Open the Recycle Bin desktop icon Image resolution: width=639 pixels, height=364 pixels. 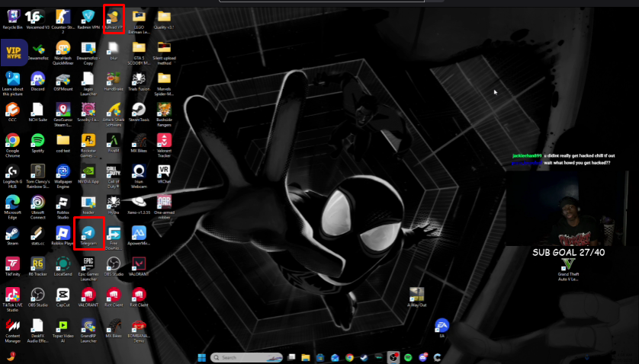(13, 19)
